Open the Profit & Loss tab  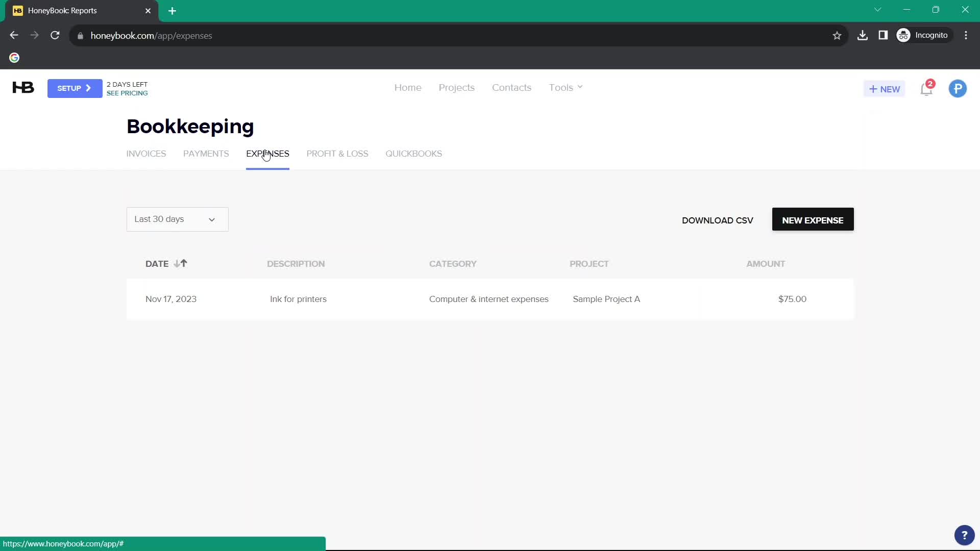(337, 154)
